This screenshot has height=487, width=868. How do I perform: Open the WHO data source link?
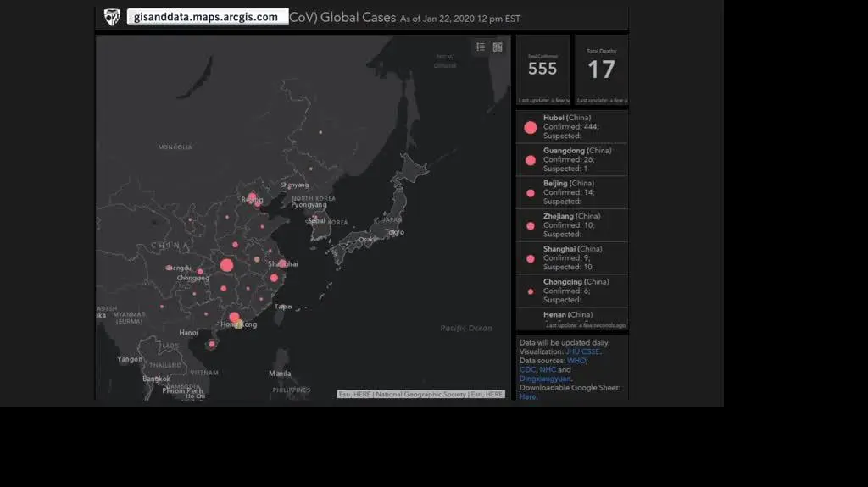tap(576, 361)
